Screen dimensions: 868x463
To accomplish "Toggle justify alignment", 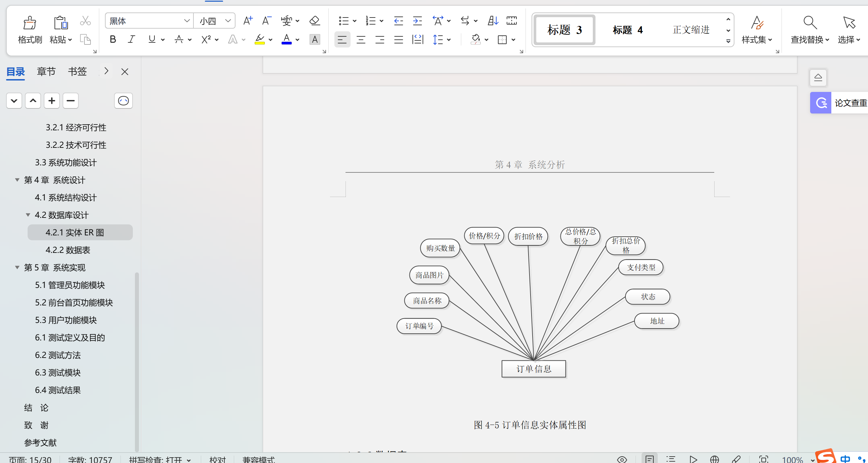I will coord(399,40).
